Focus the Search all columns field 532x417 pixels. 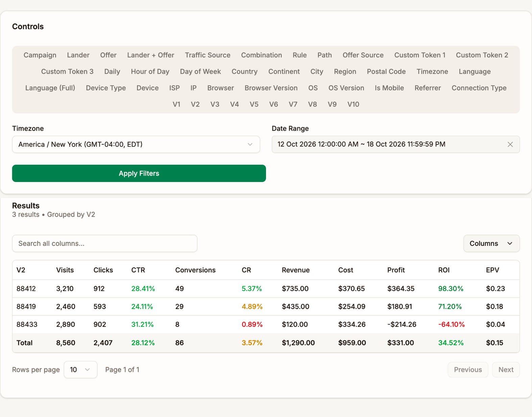105,244
